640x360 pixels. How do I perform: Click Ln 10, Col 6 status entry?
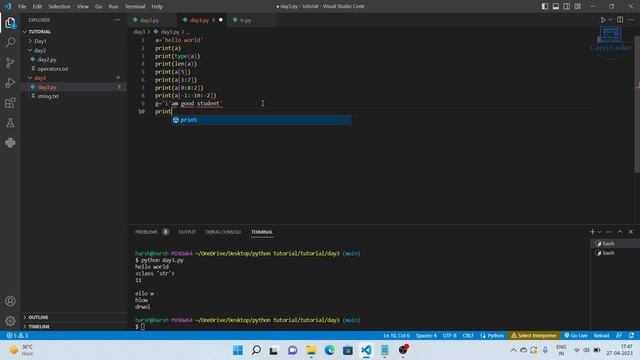pyautogui.click(x=396, y=336)
